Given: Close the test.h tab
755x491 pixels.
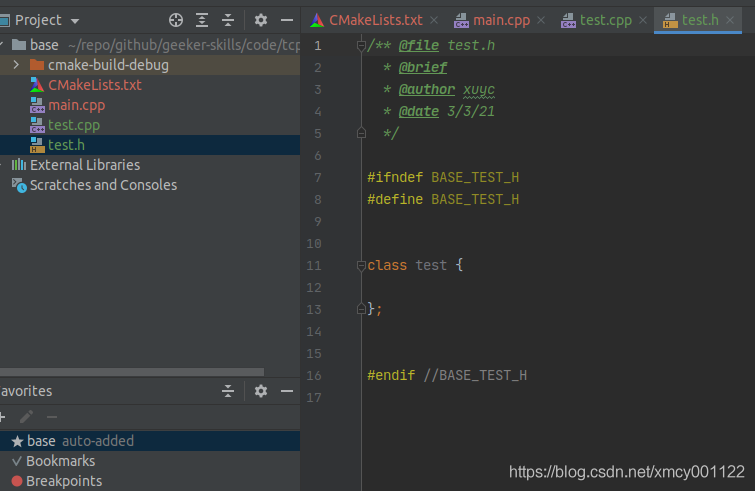Looking at the screenshot, I should pos(730,20).
